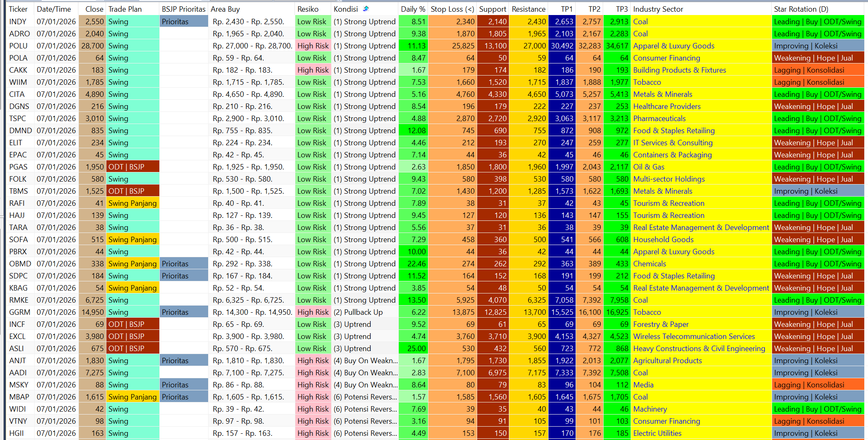Click the EXCL ticker cell
This screenshot has width=868, height=440.
[18, 336]
